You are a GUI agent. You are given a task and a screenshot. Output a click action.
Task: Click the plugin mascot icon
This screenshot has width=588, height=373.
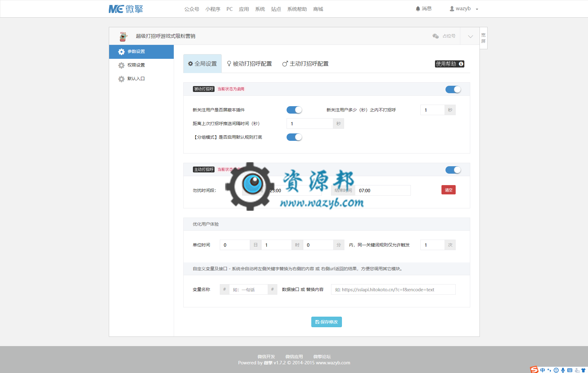point(123,36)
